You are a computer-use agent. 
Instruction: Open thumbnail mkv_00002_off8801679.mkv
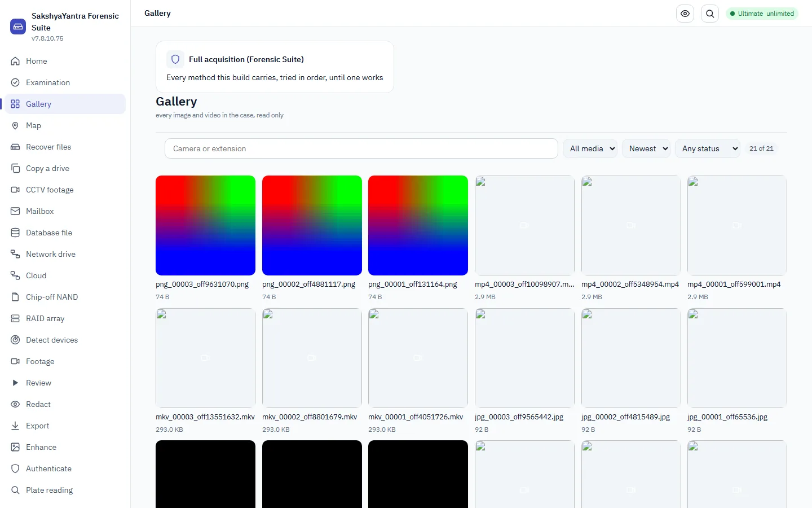click(x=312, y=358)
